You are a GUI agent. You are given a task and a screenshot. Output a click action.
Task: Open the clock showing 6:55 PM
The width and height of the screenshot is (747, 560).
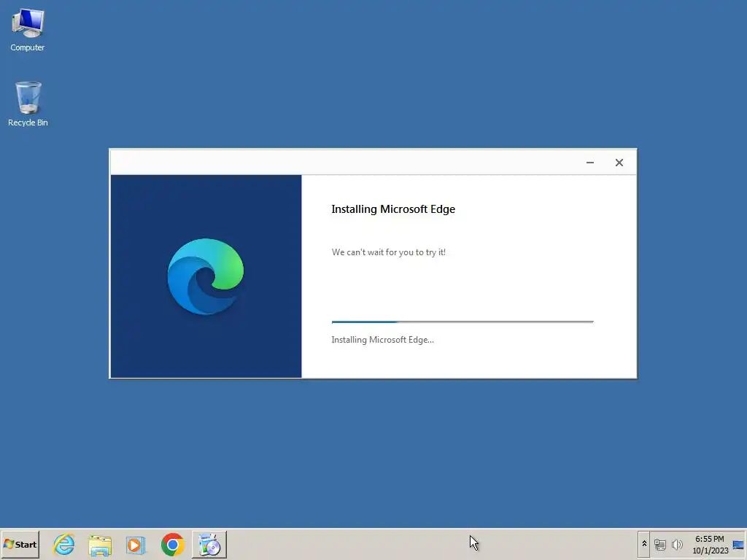click(x=709, y=539)
